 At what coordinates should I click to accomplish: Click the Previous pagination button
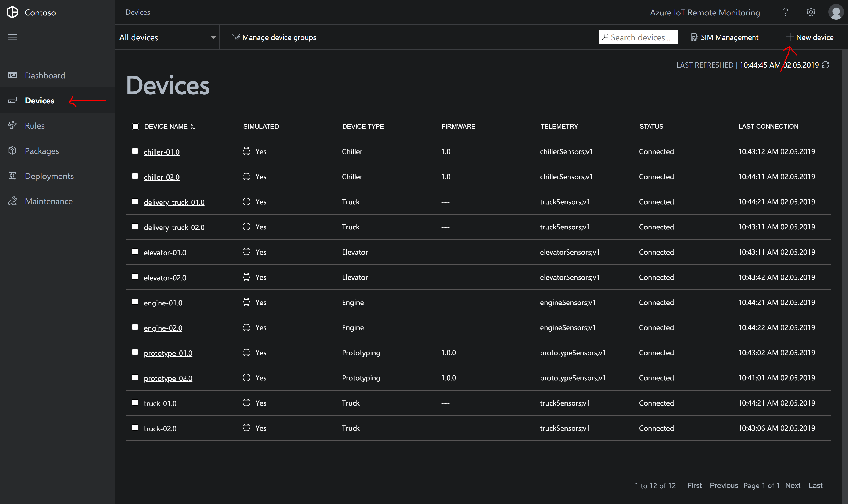724,485
